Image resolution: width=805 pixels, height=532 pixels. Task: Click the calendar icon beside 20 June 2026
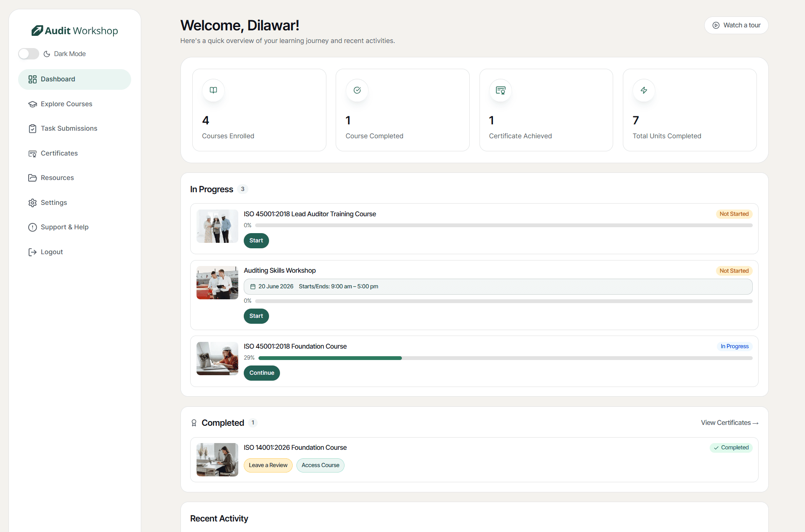(253, 287)
